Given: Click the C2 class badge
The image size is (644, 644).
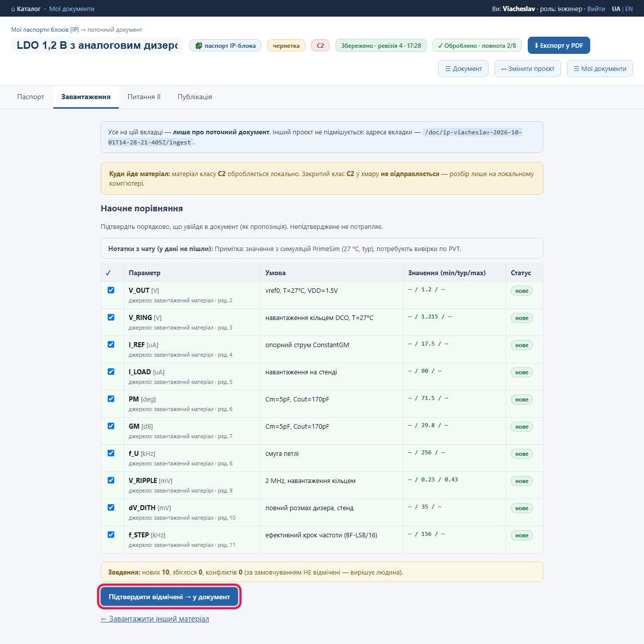Looking at the screenshot, I should click(320, 45).
